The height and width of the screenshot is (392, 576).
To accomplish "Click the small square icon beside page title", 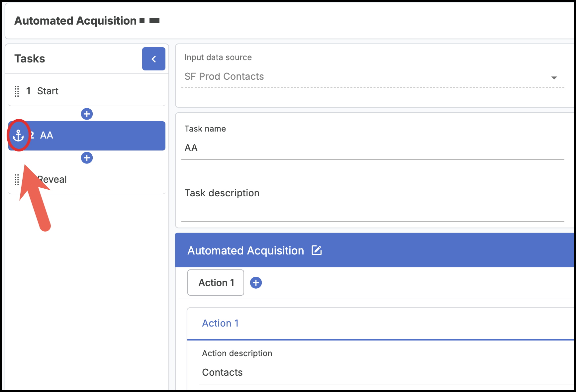I will (x=142, y=21).
